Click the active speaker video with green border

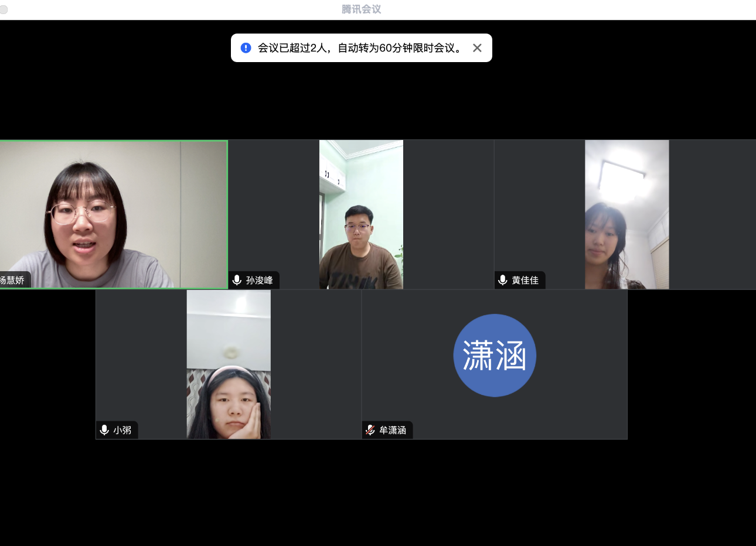pyautogui.click(x=113, y=214)
